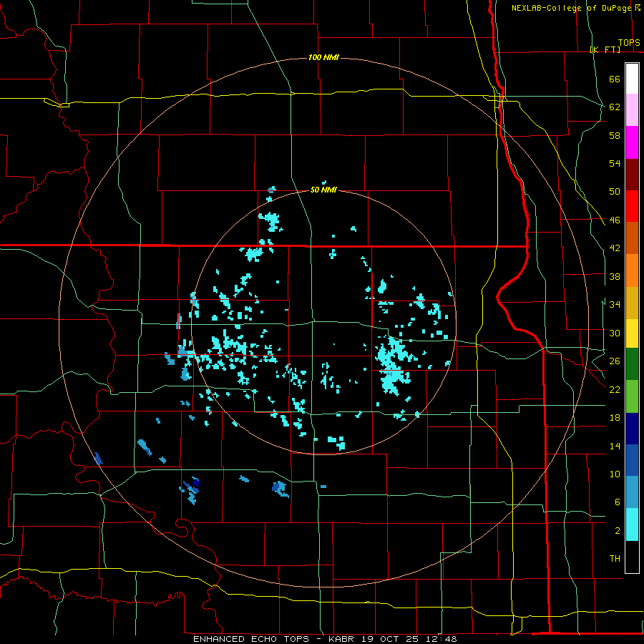This screenshot has height=644, width=644.
Task: Click the orange swatch between 42 and 38
Action: [632, 270]
